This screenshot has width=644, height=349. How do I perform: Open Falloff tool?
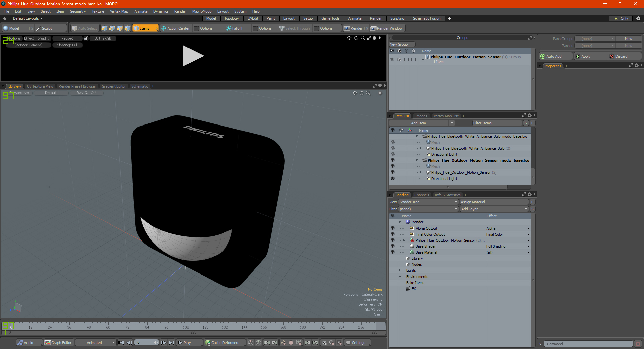click(234, 28)
